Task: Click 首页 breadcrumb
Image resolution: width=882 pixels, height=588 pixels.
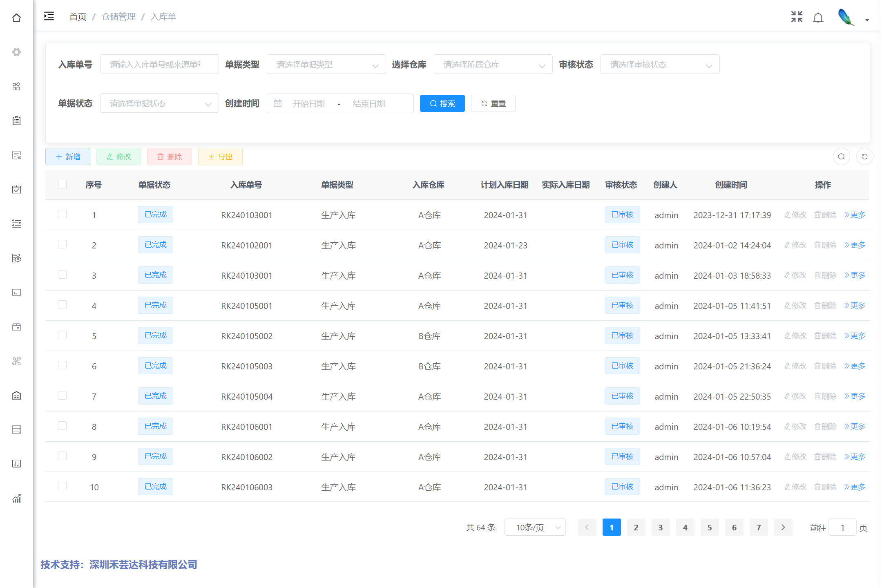Action: 78,17
